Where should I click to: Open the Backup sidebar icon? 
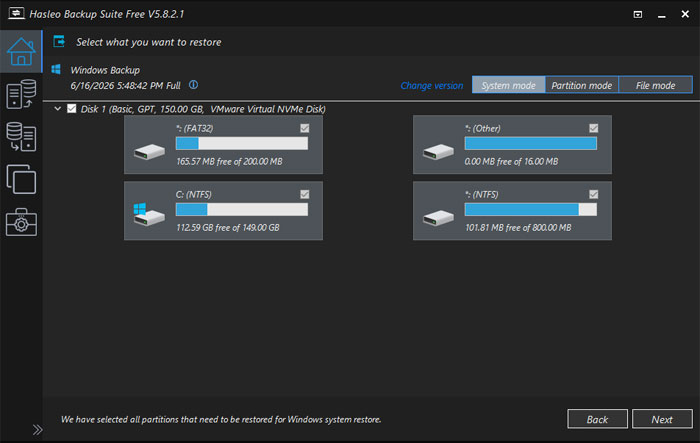point(21,94)
